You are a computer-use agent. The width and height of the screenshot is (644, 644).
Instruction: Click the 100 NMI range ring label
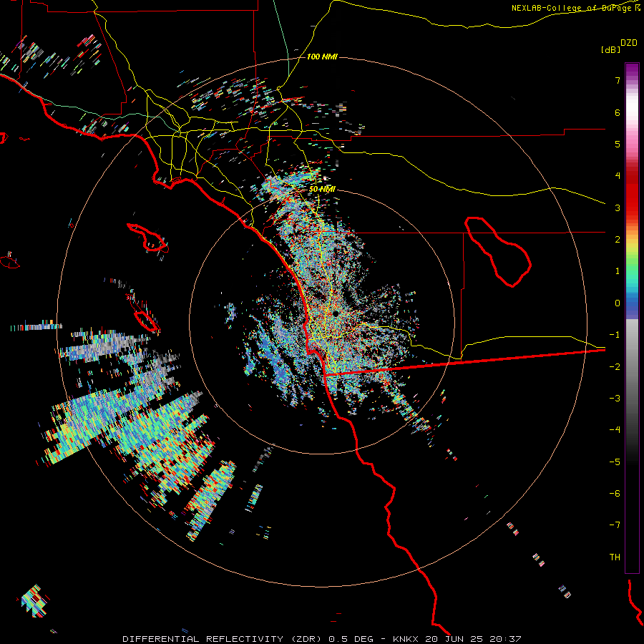(x=322, y=57)
